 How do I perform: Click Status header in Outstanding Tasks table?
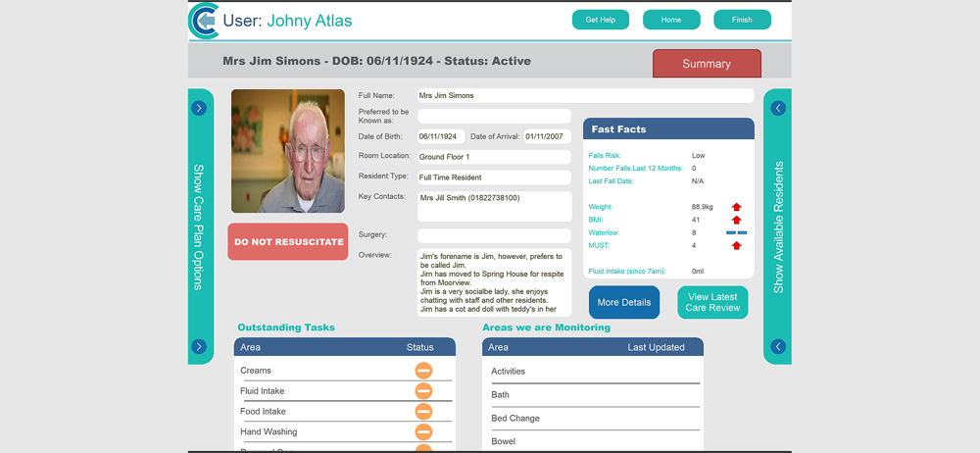click(x=420, y=347)
